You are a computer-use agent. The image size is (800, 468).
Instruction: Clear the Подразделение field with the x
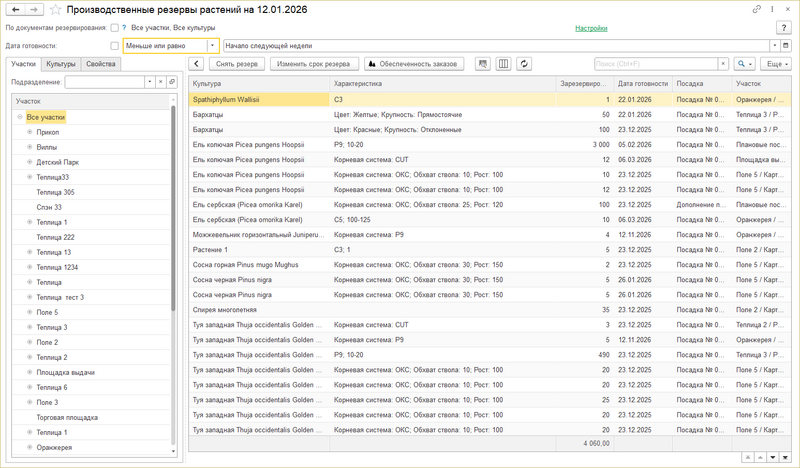point(160,82)
